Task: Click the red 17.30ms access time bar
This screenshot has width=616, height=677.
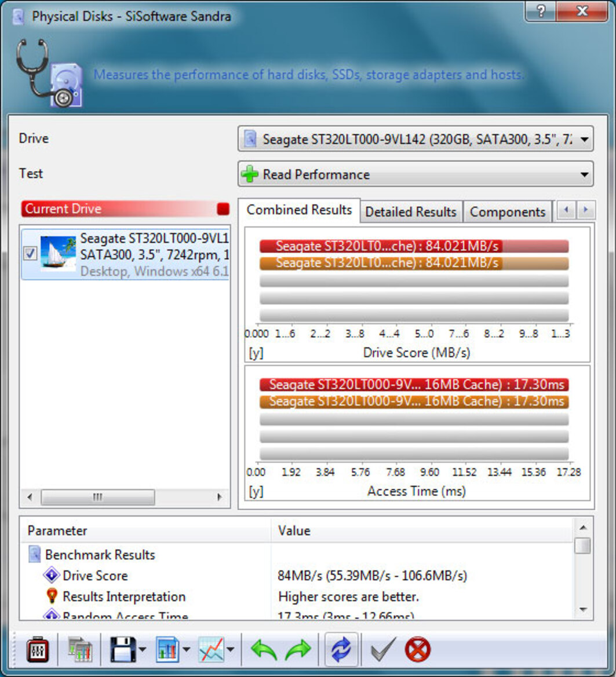Action: [414, 385]
